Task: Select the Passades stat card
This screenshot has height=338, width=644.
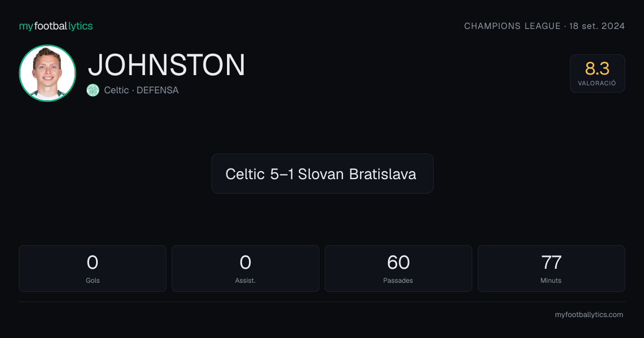Action: pos(398,268)
